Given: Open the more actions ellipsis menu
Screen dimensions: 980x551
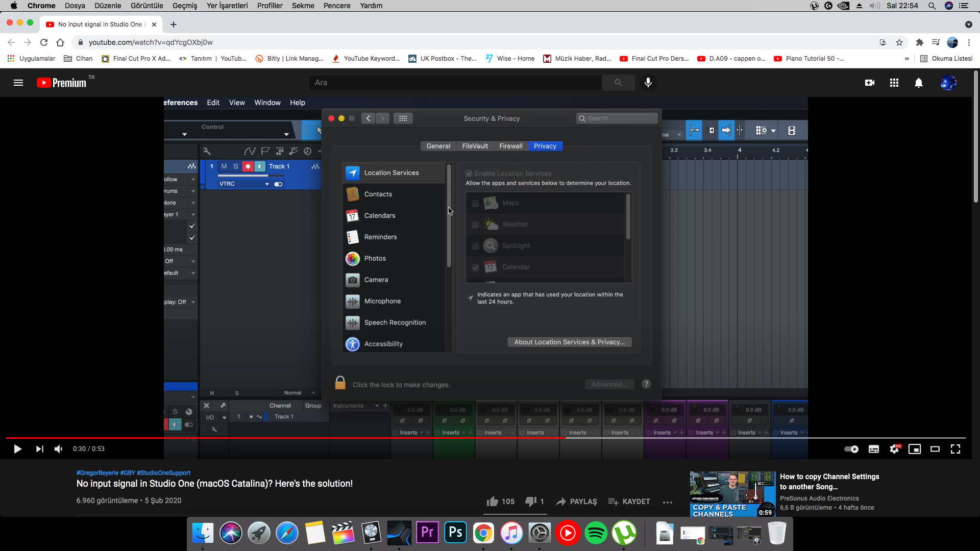Looking at the screenshot, I should tap(667, 502).
